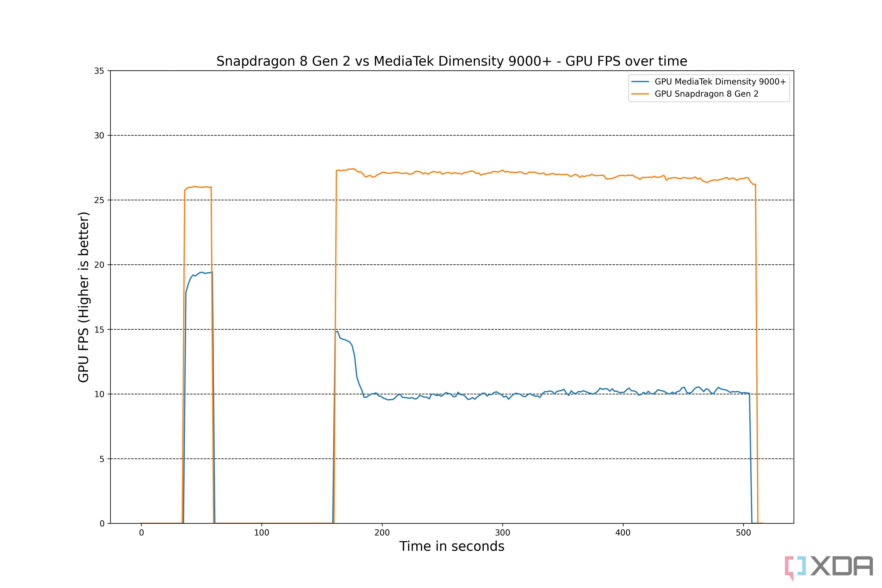This screenshot has height=588, width=882.
Task: Click the chart title about GPU FPS over time
Action: pos(452,61)
